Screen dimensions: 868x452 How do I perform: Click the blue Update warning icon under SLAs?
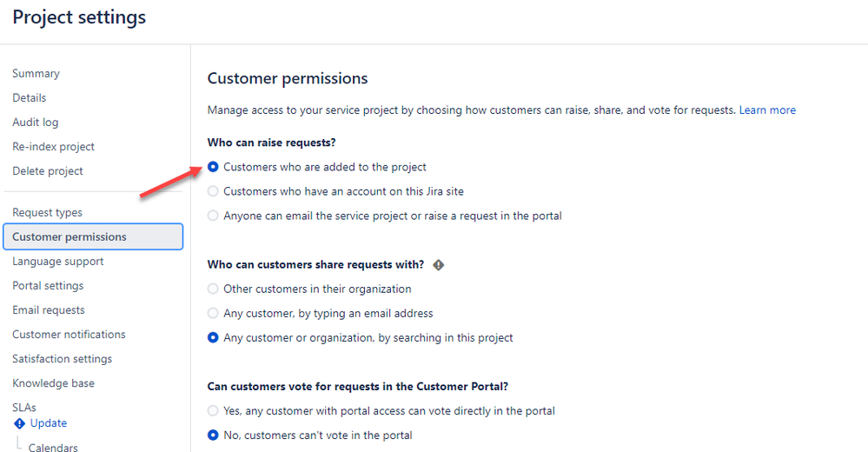tap(19, 424)
